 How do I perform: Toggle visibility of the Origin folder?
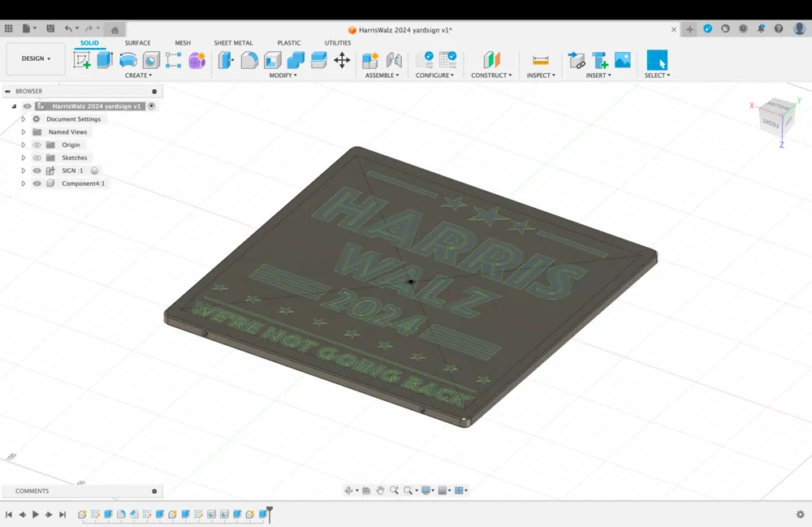click(37, 145)
